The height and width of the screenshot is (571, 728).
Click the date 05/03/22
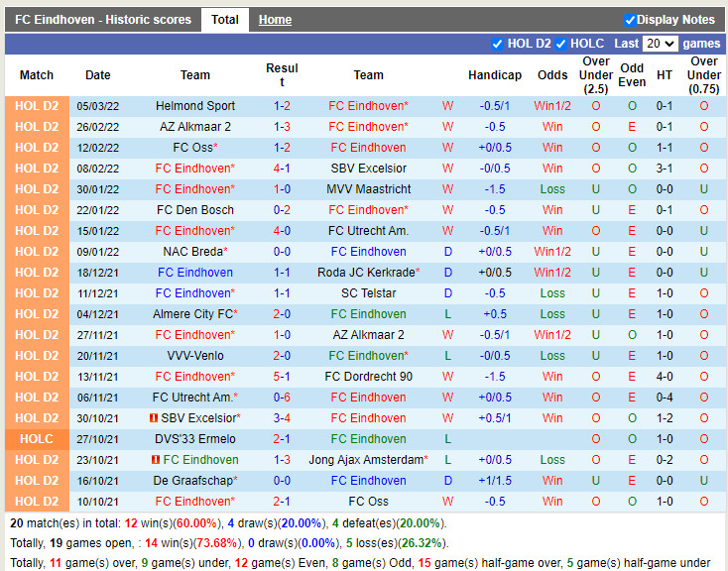(x=98, y=106)
